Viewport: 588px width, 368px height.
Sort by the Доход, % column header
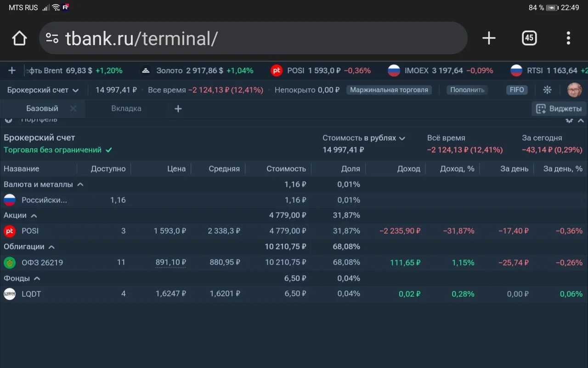pos(457,169)
